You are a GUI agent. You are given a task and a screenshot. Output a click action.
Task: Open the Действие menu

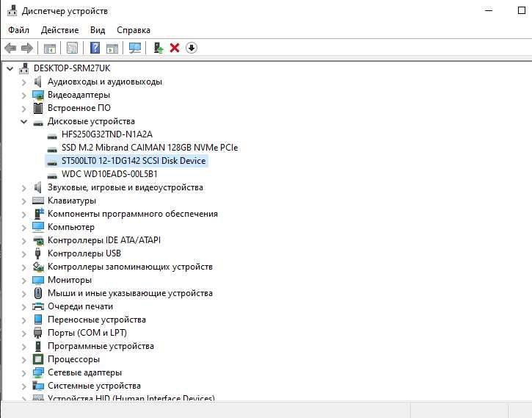pyautogui.click(x=59, y=30)
